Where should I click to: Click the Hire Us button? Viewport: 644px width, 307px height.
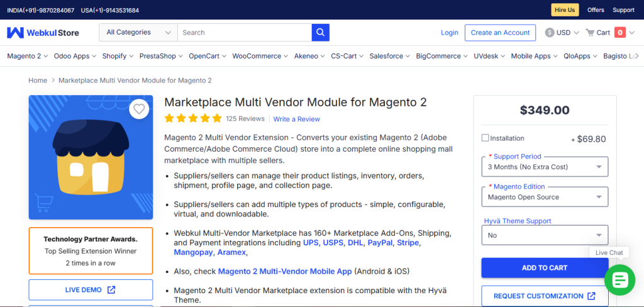(565, 10)
